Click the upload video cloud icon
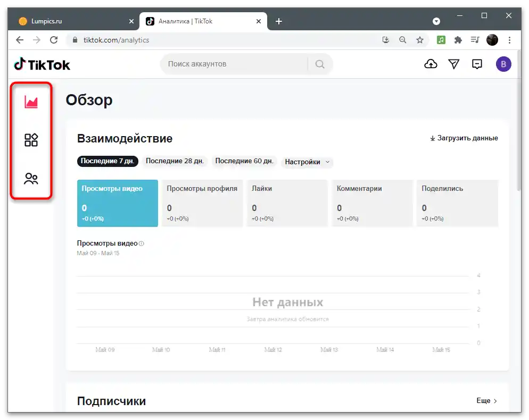 pyautogui.click(x=431, y=64)
